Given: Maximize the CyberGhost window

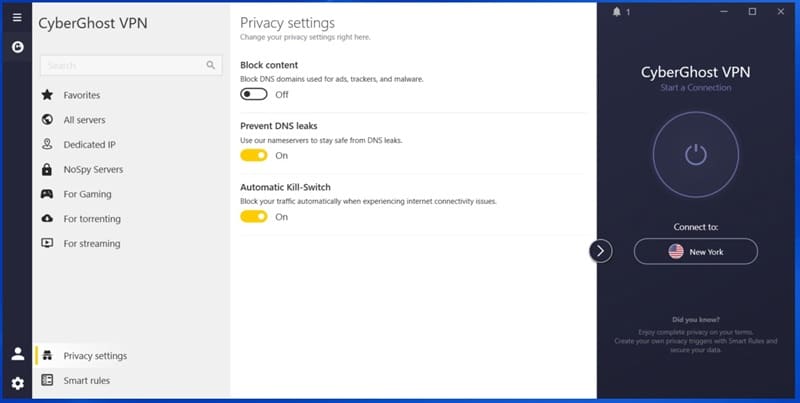Looking at the screenshot, I should [x=752, y=12].
